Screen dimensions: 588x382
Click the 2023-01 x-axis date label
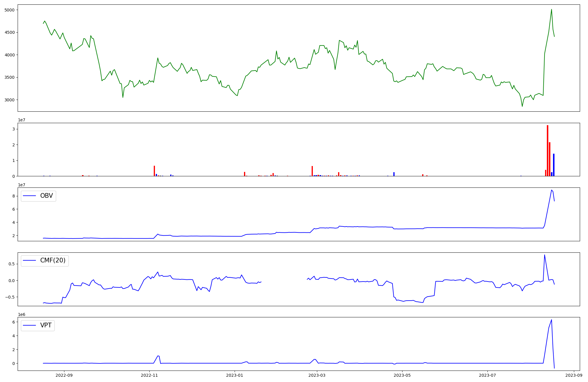pyautogui.click(x=235, y=375)
